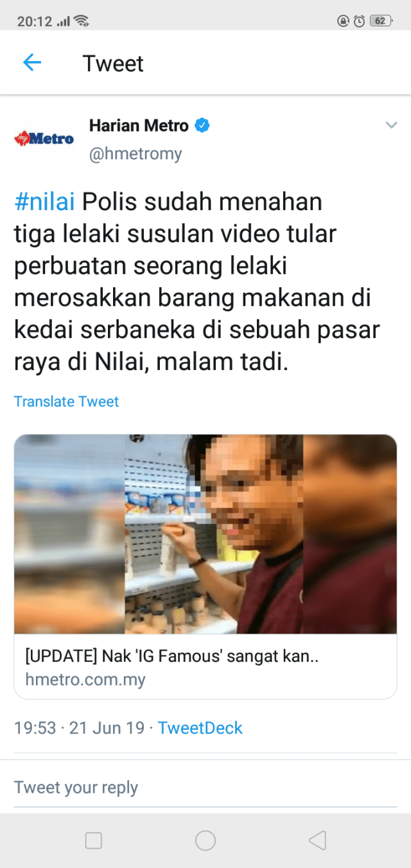Tap the hmetro.com.my domain link
Image resolution: width=411 pixels, height=868 pixels.
pos(85,679)
